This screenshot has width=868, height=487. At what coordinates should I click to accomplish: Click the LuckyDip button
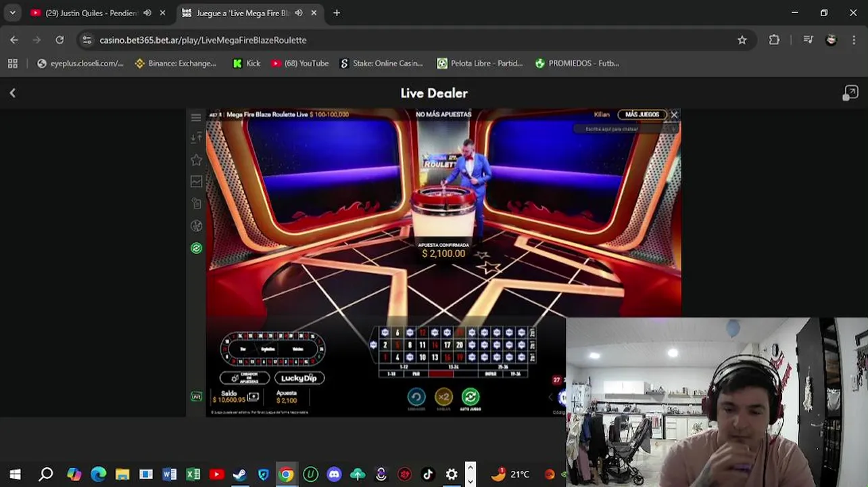(x=299, y=378)
